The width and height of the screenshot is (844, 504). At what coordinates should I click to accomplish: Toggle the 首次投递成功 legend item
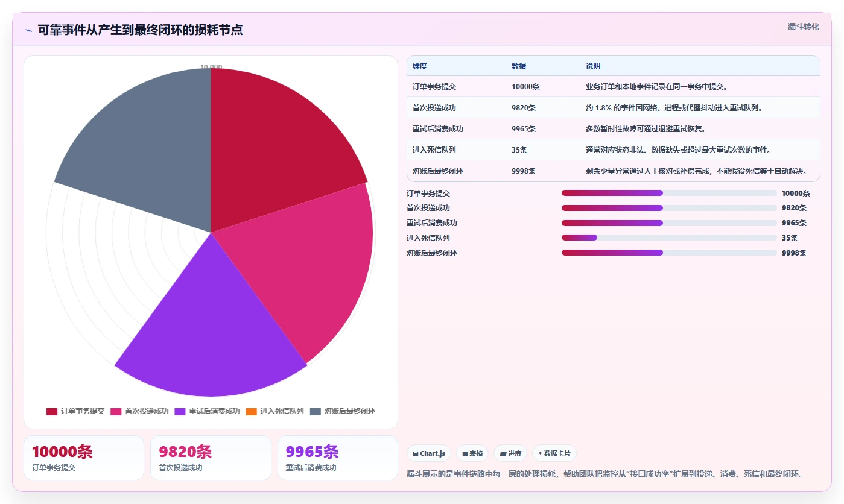click(139, 411)
